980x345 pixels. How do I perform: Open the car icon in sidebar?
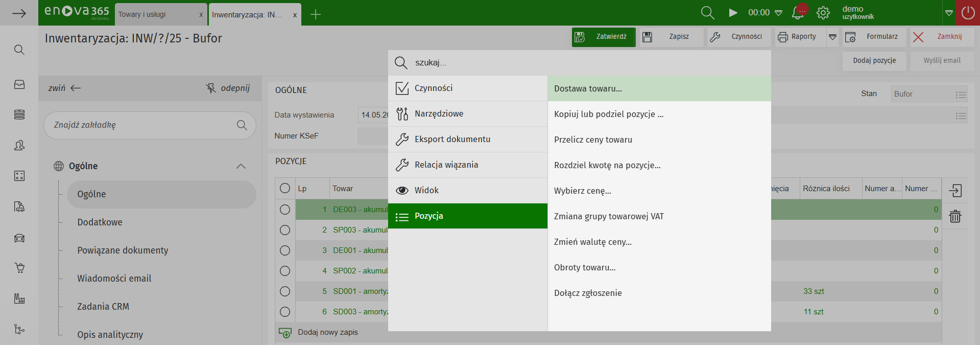coord(19,238)
